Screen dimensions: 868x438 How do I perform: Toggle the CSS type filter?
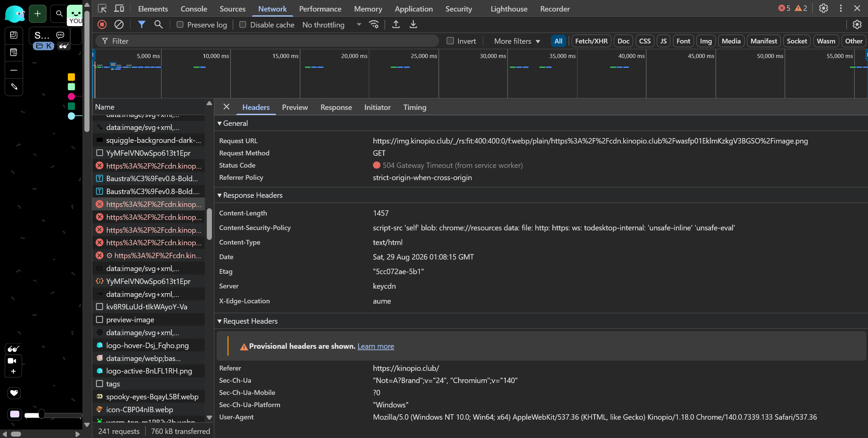click(x=645, y=41)
